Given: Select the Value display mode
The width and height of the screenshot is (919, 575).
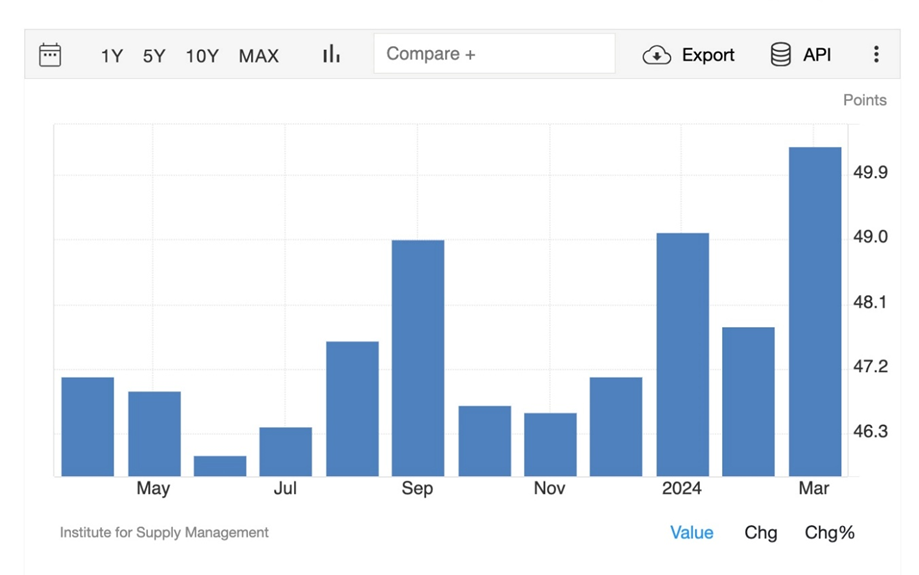Looking at the screenshot, I should coord(691,532).
